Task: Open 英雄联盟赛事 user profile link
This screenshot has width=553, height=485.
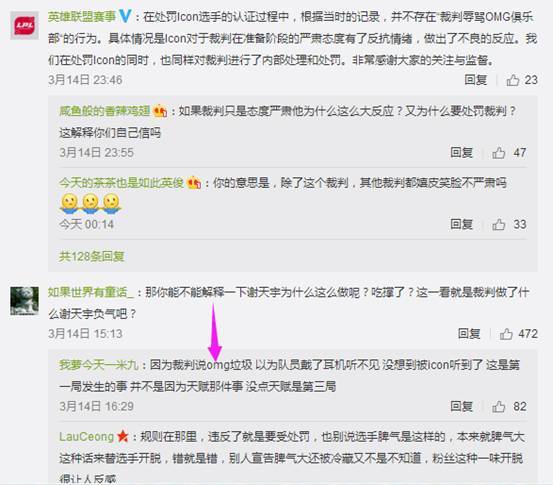Action: 82,17
